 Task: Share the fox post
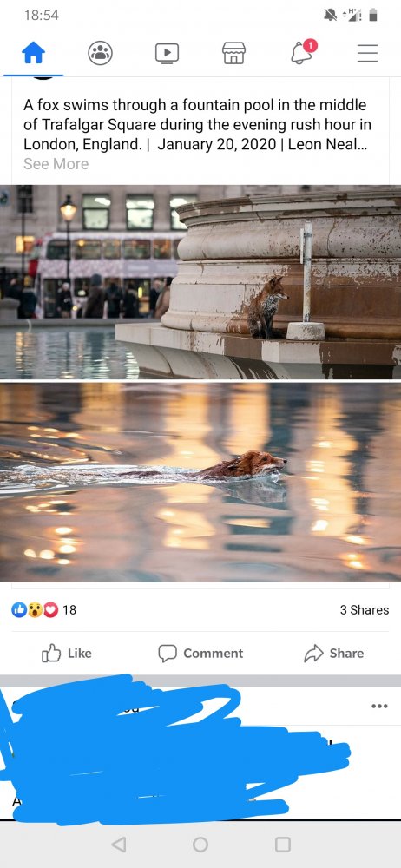(334, 654)
